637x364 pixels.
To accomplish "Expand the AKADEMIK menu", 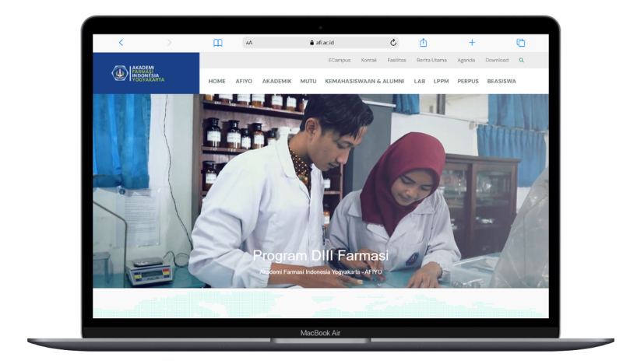I will pyautogui.click(x=276, y=81).
